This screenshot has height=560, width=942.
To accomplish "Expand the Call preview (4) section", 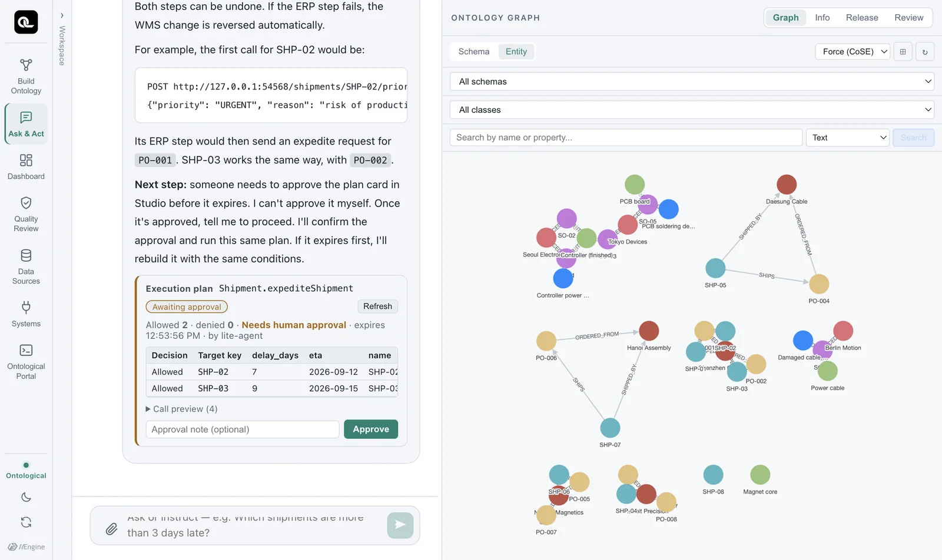I will 181,409.
